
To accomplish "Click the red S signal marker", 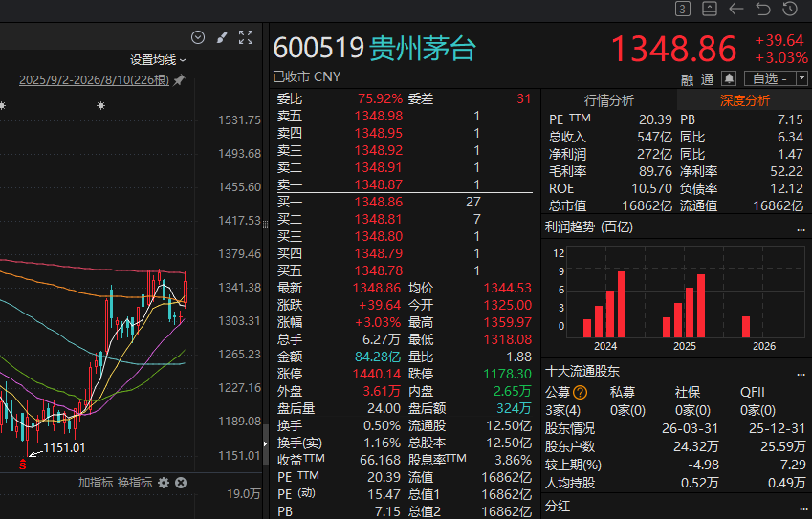I will (22, 465).
